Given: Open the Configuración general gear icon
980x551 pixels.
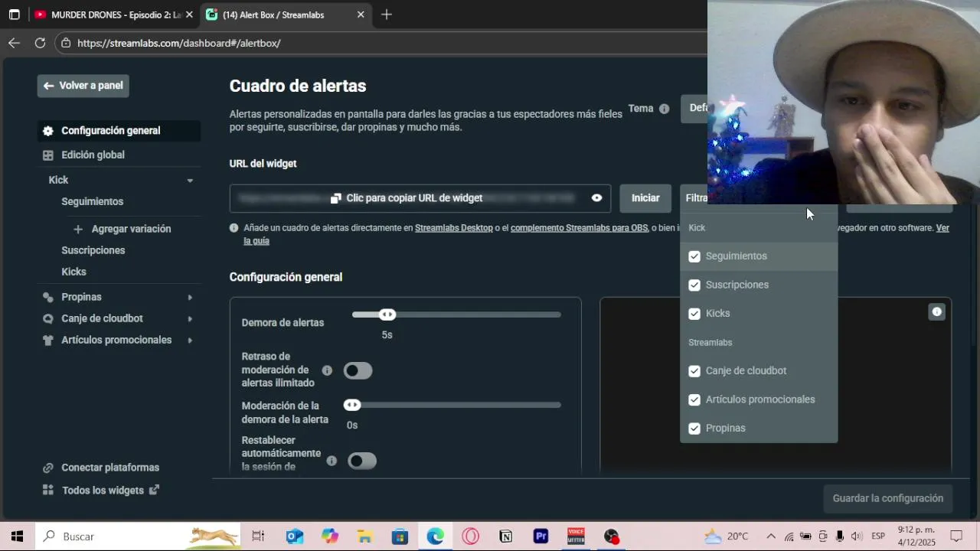Looking at the screenshot, I should point(48,131).
